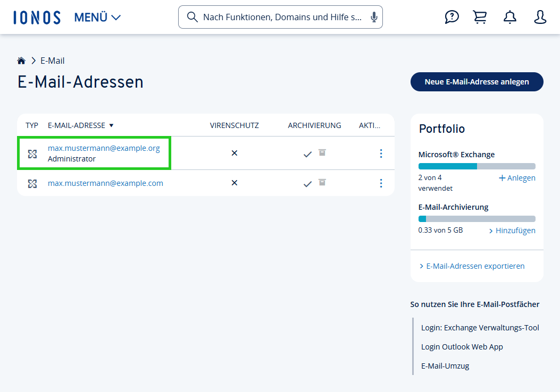Open the actions menu for max.mustermann@example.com
The width and height of the screenshot is (560, 392).
point(381,183)
